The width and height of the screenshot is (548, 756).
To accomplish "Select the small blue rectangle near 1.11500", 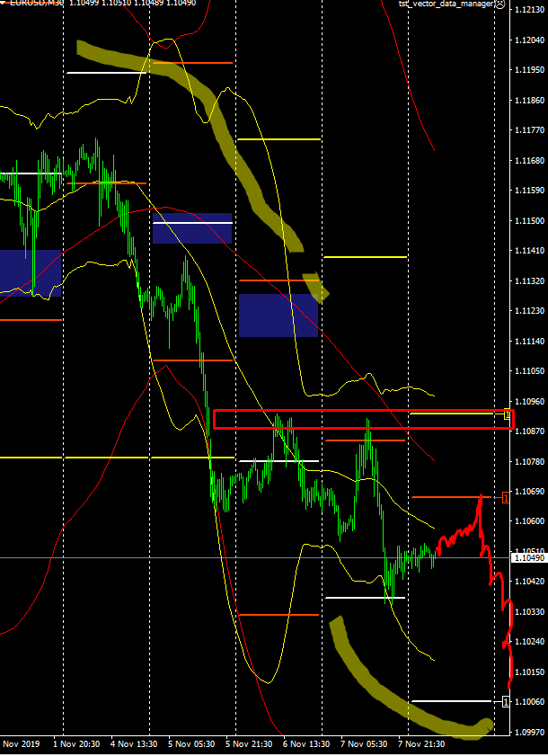I will (192, 228).
